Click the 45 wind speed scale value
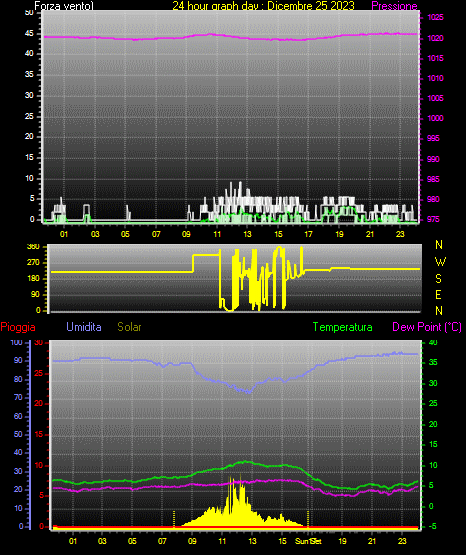This screenshot has height=555, width=466. tap(29, 34)
